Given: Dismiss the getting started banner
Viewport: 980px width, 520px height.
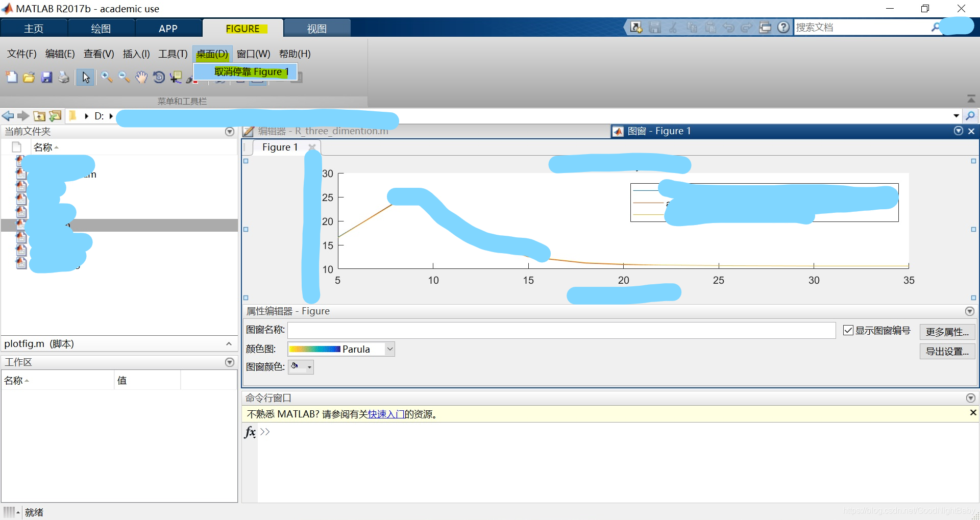Looking at the screenshot, I should tap(973, 412).
